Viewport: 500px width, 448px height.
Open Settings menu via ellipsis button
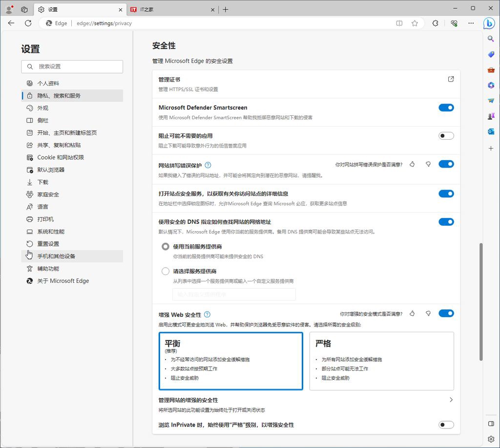(x=471, y=23)
